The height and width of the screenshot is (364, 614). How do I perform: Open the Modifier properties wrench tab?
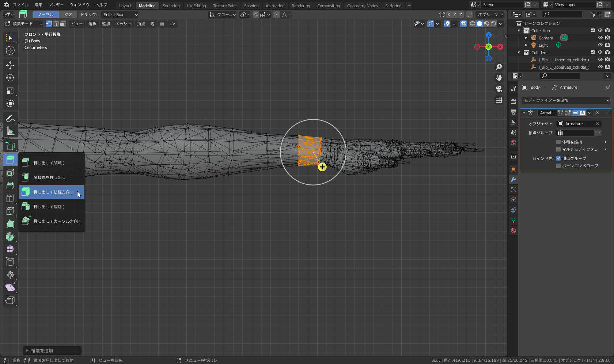[x=513, y=179]
